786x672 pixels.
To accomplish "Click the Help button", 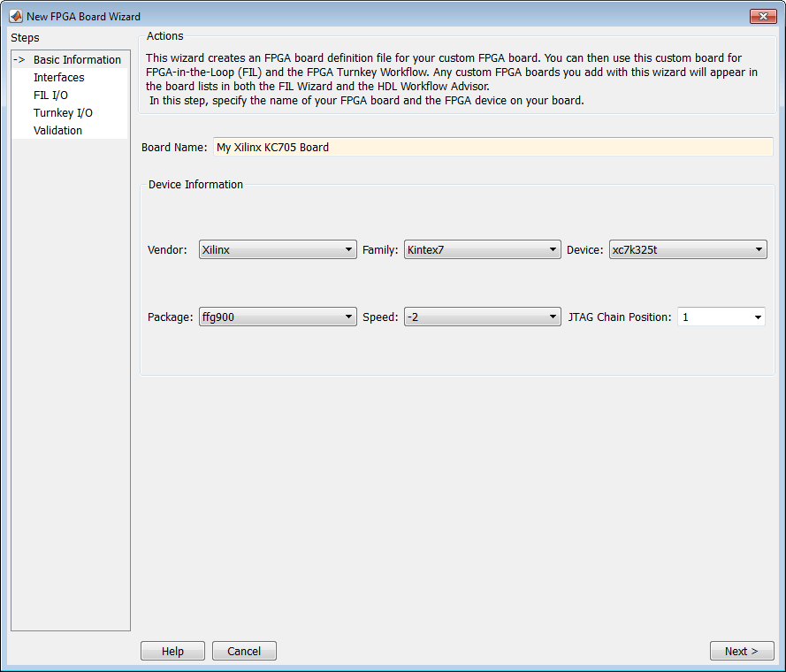I will 172,651.
